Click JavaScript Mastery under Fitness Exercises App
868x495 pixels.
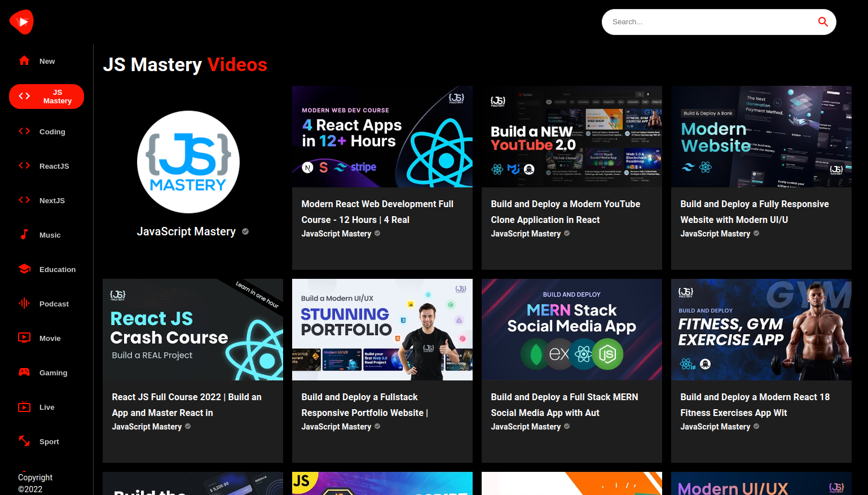715,427
